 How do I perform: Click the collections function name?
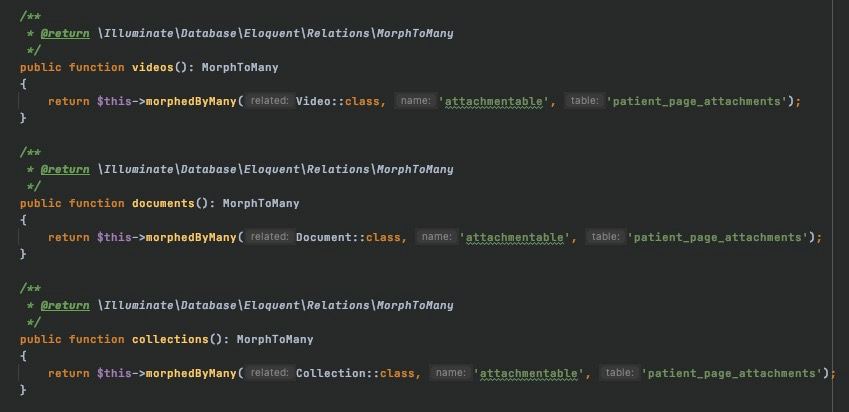pos(170,339)
